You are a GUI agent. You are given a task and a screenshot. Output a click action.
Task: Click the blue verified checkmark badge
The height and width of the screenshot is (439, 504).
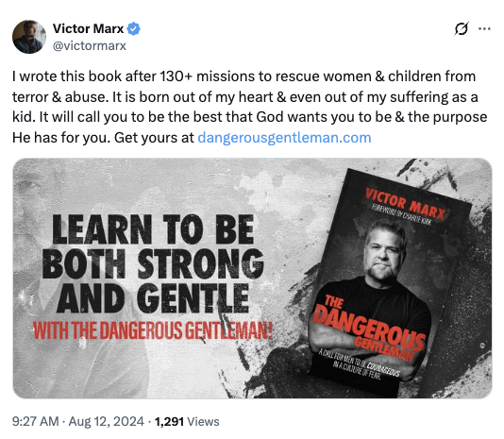133,29
